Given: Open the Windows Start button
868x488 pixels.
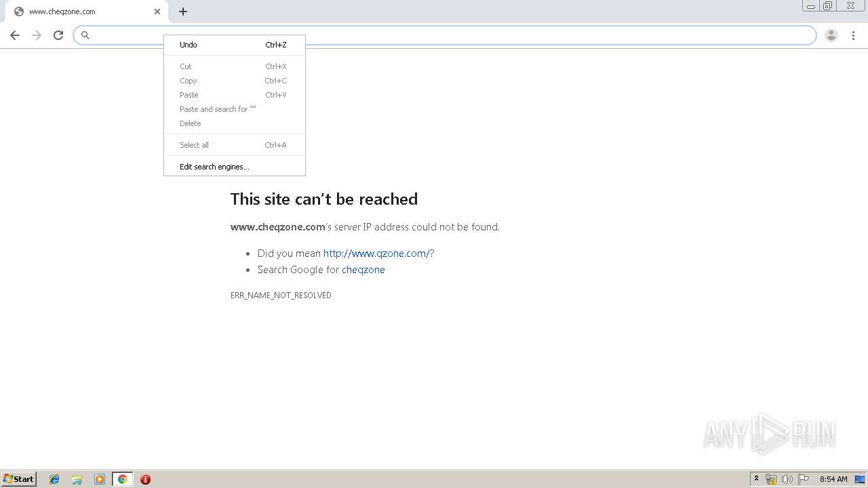Looking at the screenshot, I should pyautogui.click(x=19, y=479).
